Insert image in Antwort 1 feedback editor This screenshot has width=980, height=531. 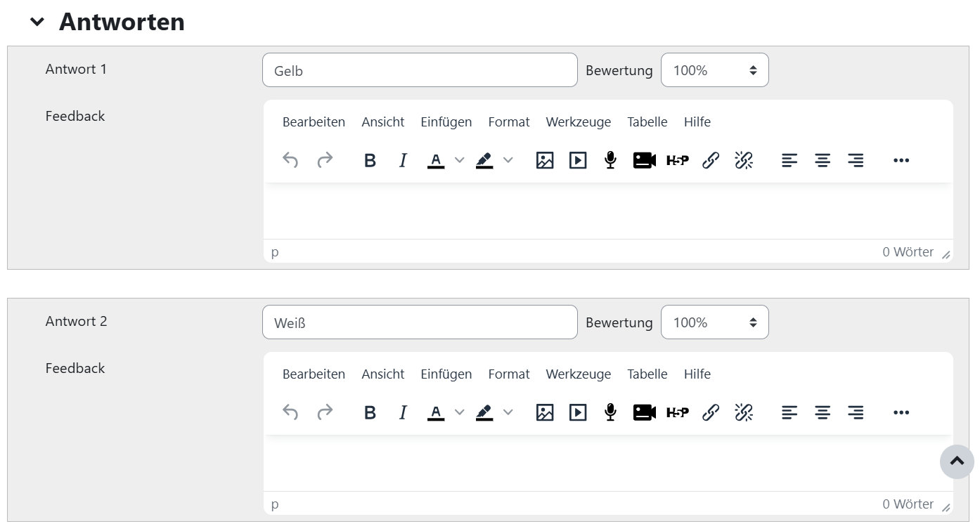tap(545, 160)
